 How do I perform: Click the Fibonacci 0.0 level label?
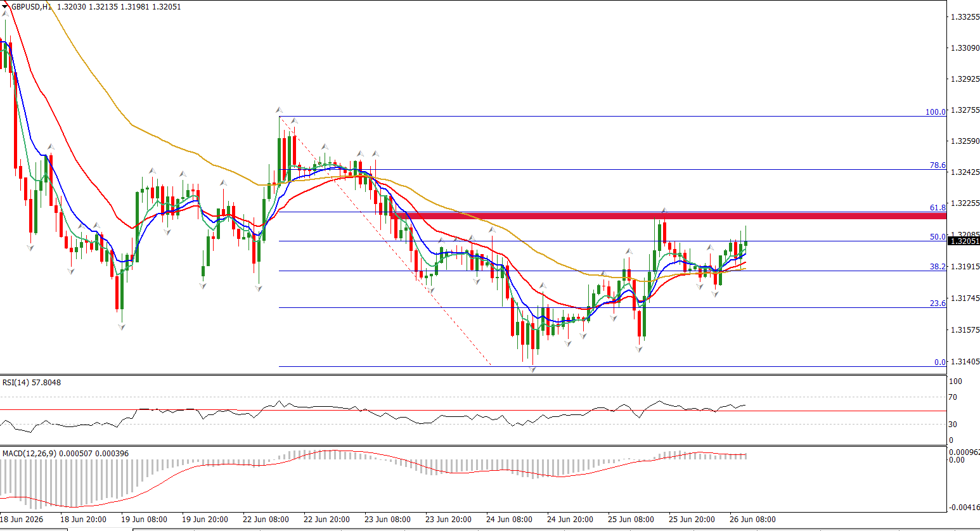click(x=940, y=362)
